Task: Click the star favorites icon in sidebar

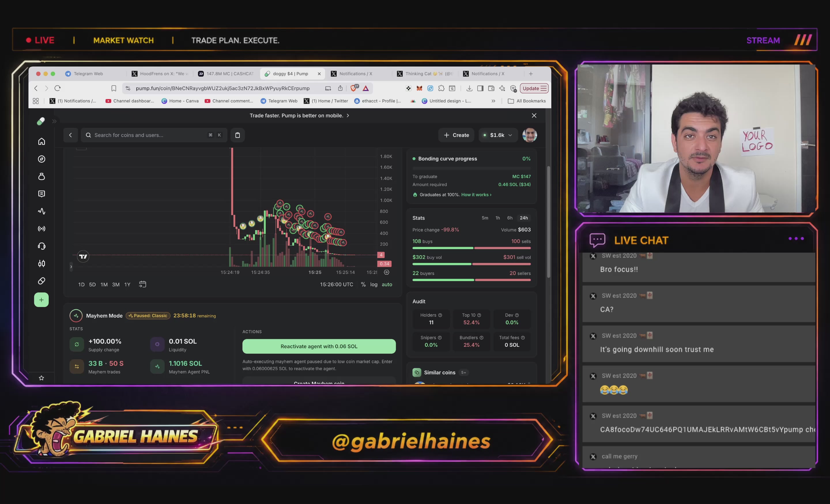Action: 41,378
